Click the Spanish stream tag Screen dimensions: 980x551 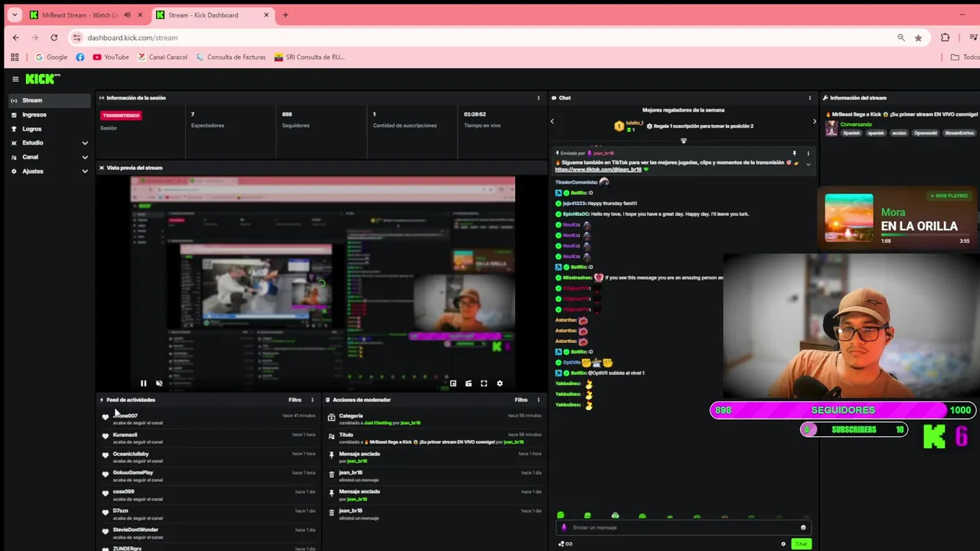click(851, 133)
